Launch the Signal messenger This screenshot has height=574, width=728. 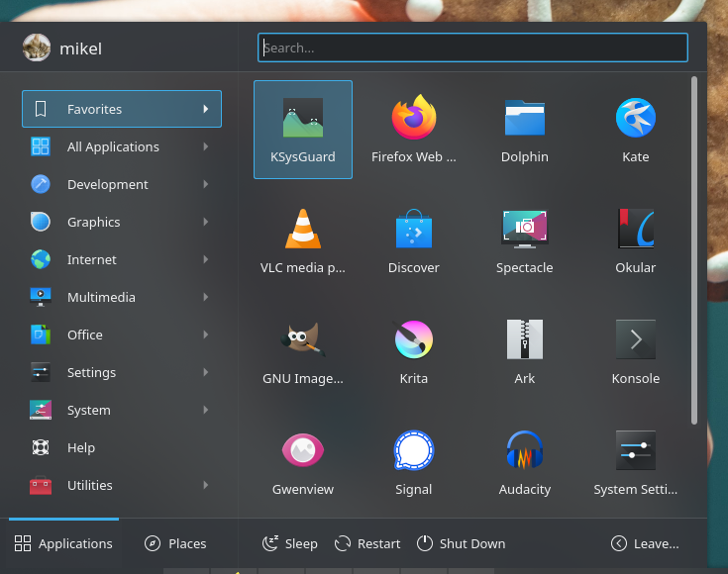click(x=413, y=461)
